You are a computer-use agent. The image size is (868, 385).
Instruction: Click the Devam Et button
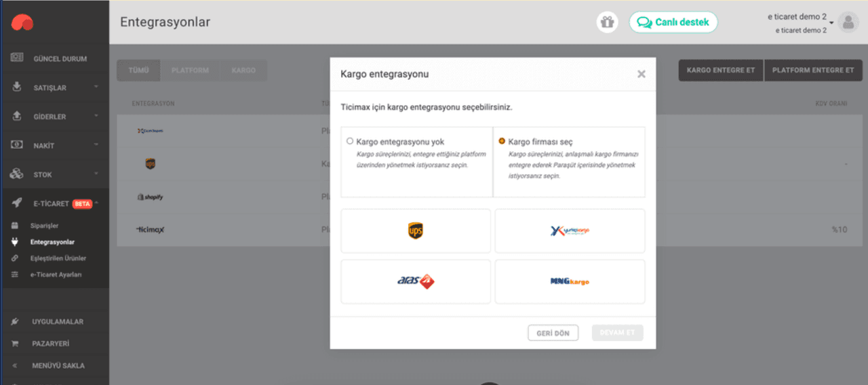pyautogui.click(x=617, y=333)
